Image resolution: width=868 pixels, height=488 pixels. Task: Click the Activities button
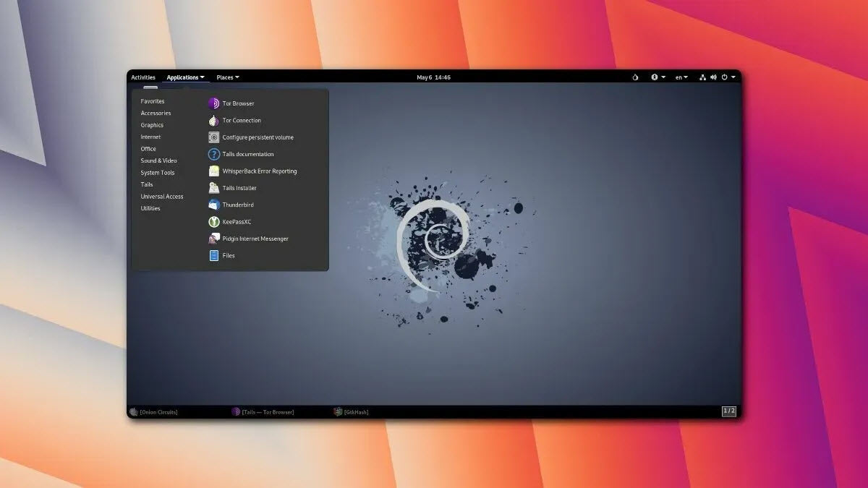point(143,77)
